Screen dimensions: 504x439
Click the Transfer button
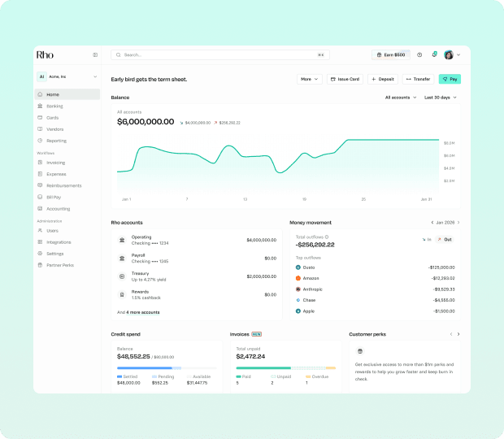click(418, 79)
